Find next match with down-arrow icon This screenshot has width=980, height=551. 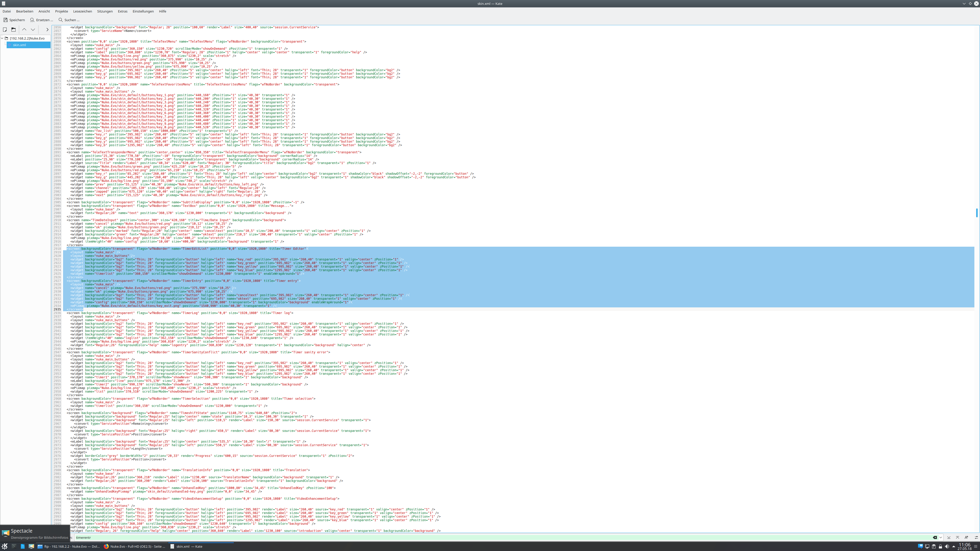949,537
